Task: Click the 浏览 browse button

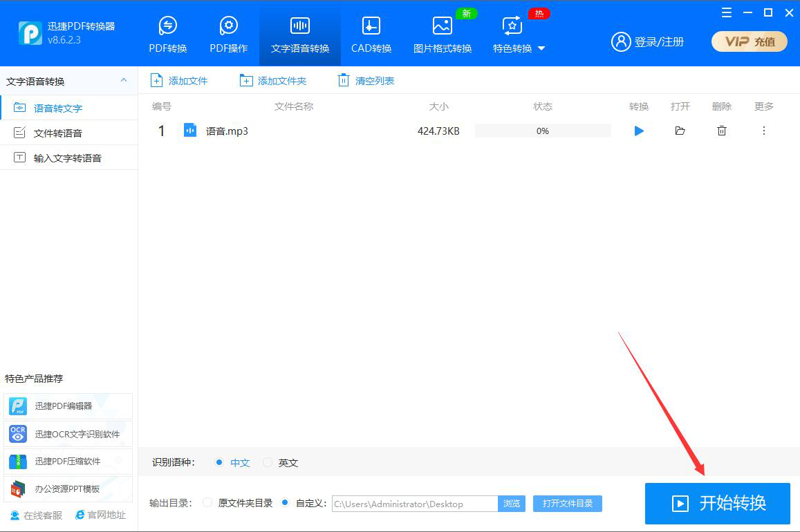Action: pos(511,504)
